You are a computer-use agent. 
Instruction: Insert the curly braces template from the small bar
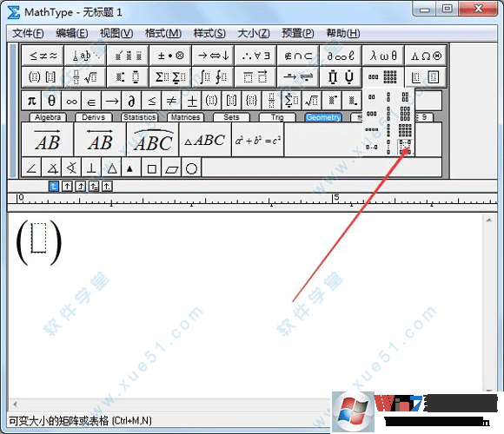(x=251, y=101)
